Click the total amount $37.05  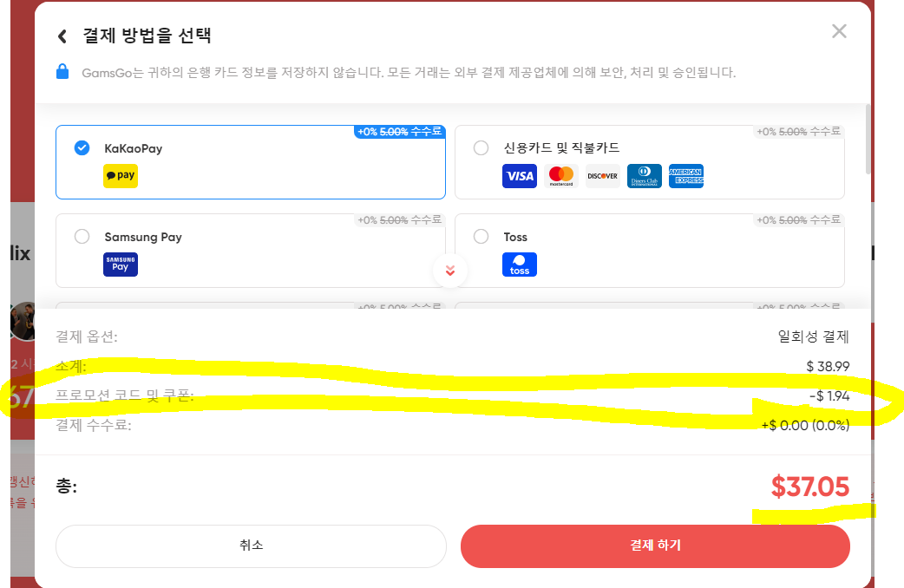tap(810, 487)
